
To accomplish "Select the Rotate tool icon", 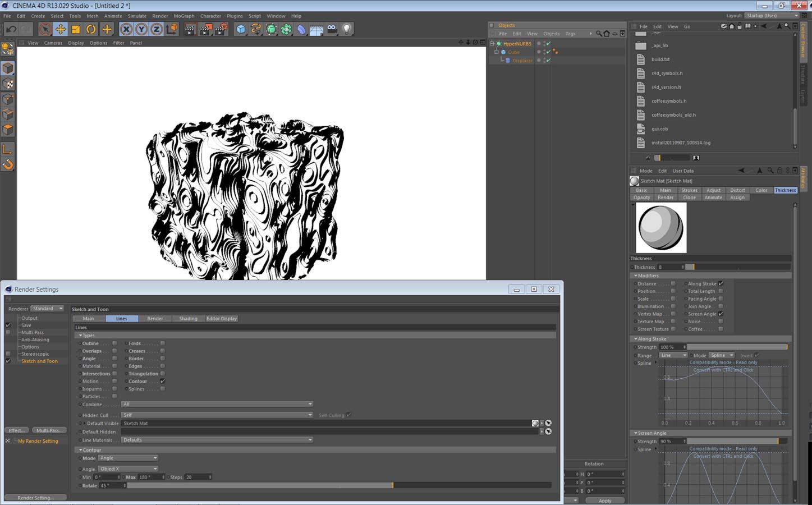I will pos(91,29).
